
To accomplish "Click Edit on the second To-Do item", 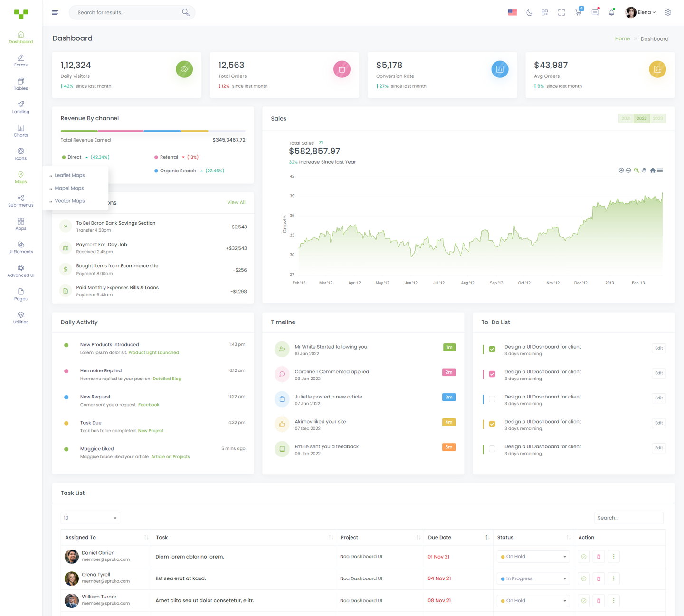I will 658,373.
